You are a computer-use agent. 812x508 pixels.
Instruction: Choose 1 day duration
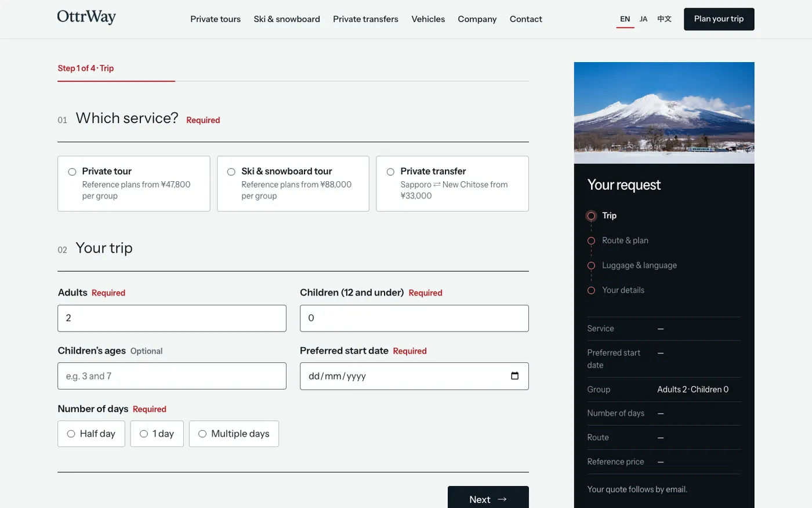tap(157, 434)
